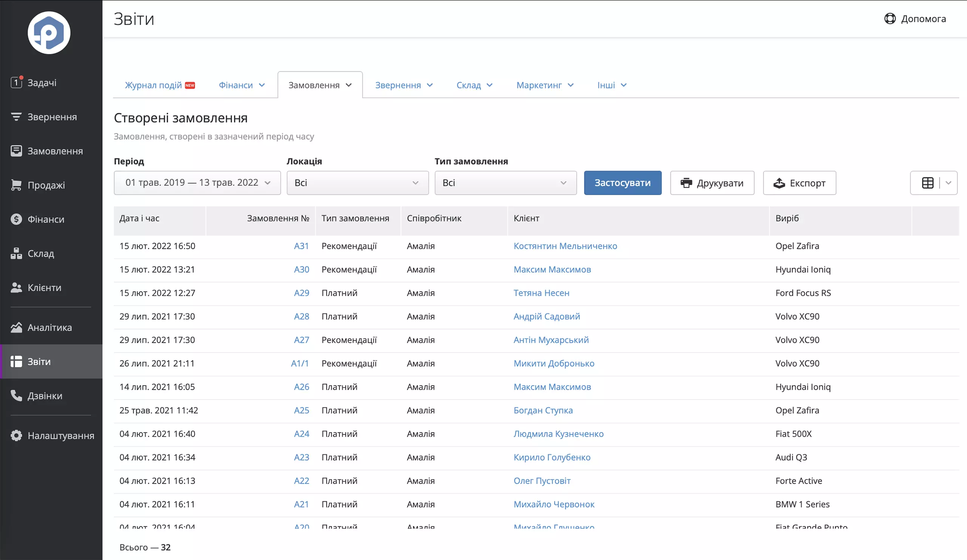Viewport: 967px width, 560px height.
Task: Click the printer icon on Друкувати
Action: click(x=686, y=183)
